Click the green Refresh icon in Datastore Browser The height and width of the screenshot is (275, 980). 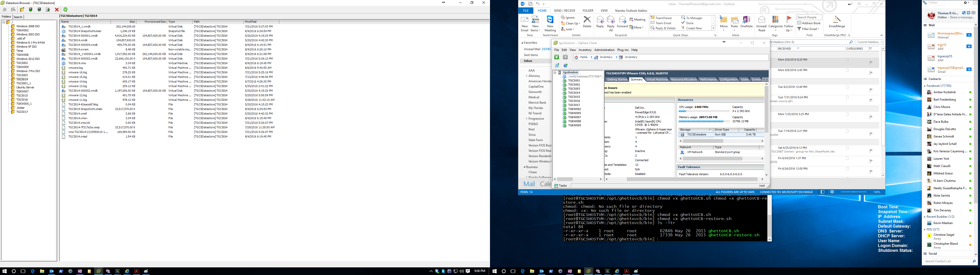65,9
